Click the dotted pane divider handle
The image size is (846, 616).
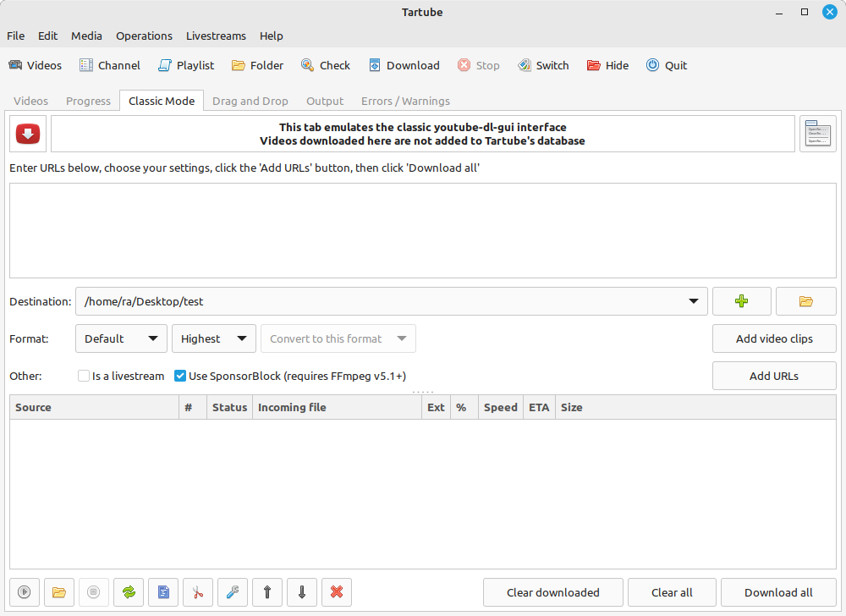(423, 392)
